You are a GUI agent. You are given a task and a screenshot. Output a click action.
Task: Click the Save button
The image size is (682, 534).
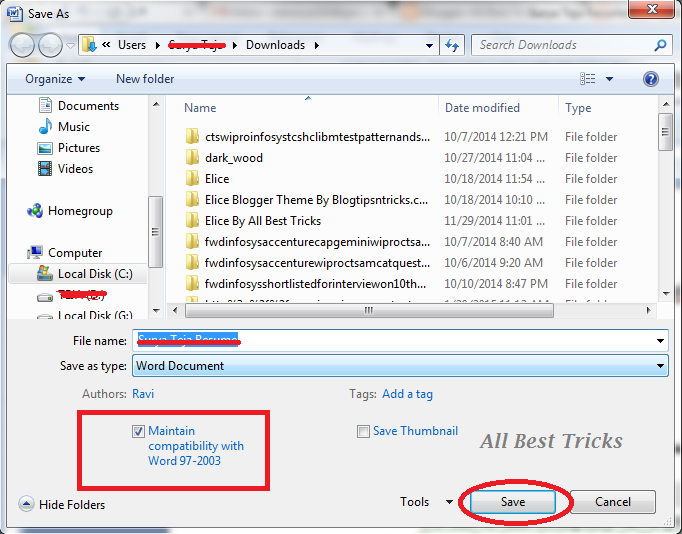[513, 502]
